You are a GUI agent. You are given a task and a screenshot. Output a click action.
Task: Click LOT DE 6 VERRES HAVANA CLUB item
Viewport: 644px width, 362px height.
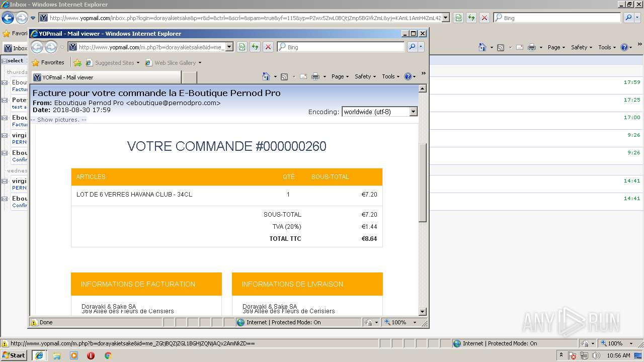134,195
